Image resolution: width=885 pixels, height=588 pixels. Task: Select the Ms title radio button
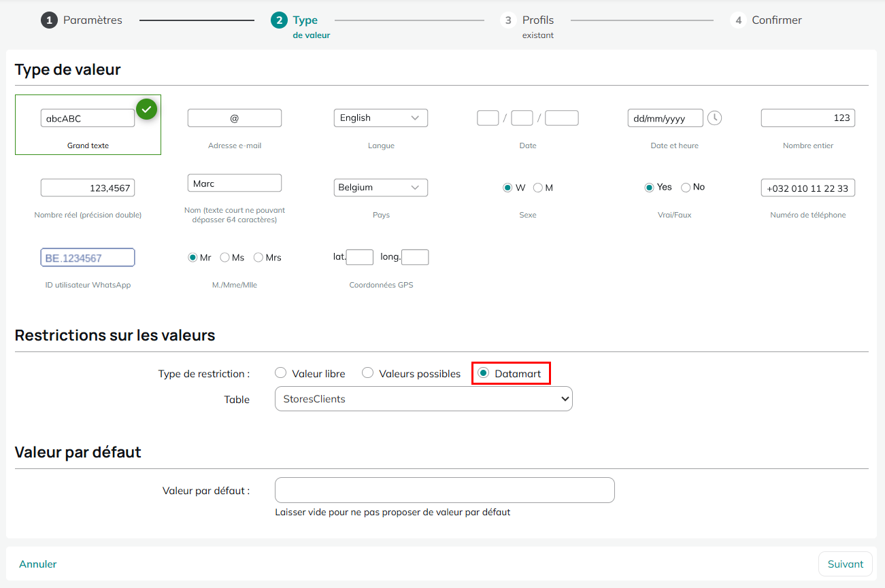[224, 258]
